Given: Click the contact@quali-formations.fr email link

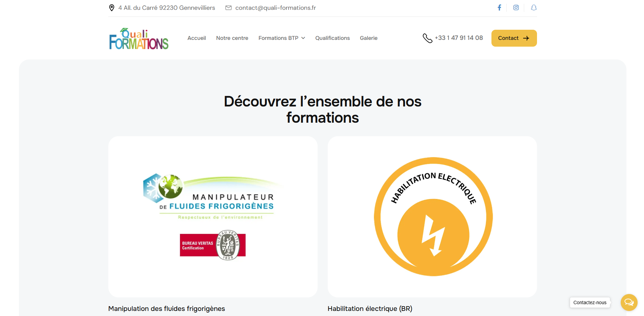Looking at the screenshot, I should [x=275, y=8].
